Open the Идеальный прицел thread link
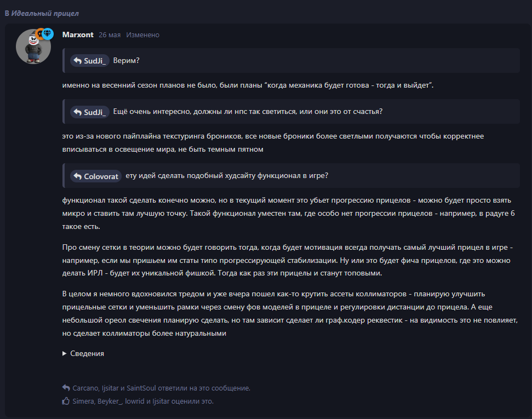This screenshot has width=532, height=419. tap(45, 13)
